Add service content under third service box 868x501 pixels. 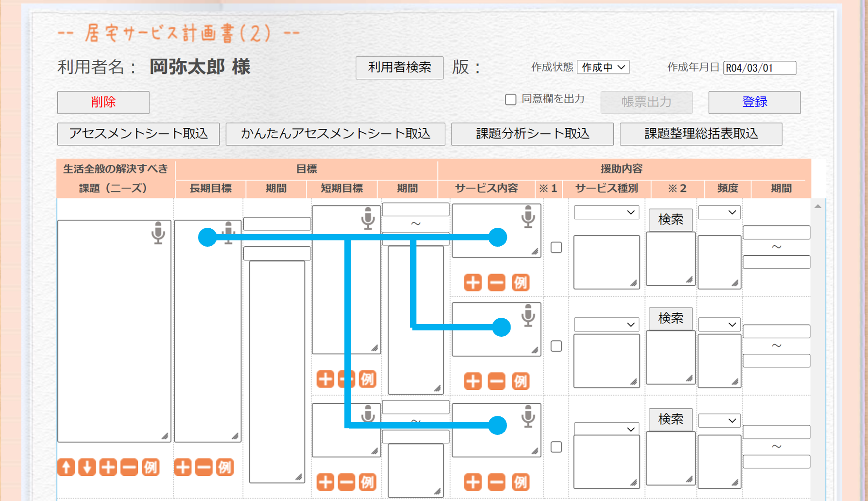[x=473, y=482]
